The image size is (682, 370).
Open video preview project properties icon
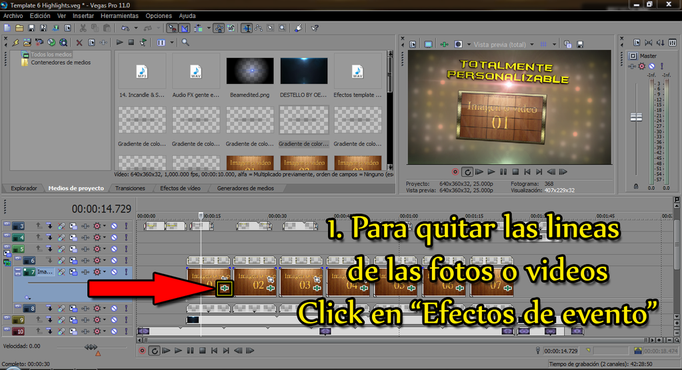pyautogui.click(x=413, y=44)
